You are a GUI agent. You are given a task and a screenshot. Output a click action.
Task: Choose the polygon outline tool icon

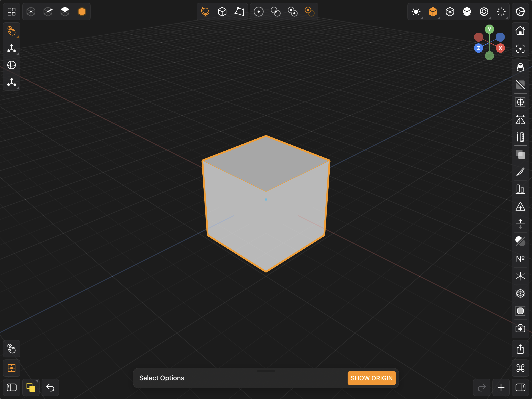(240, 12)
